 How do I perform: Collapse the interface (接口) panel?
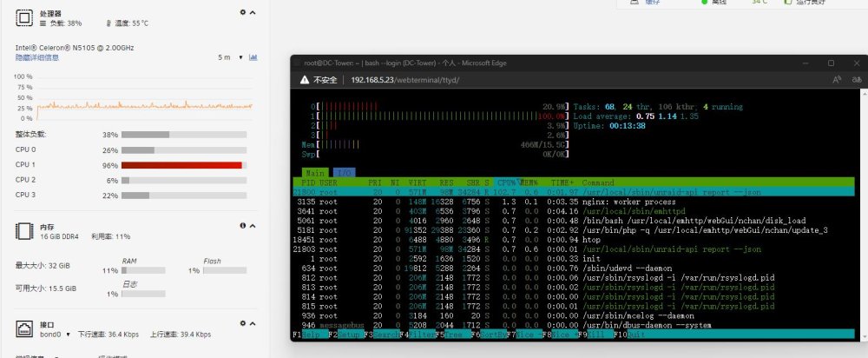(x=253, y=323)
